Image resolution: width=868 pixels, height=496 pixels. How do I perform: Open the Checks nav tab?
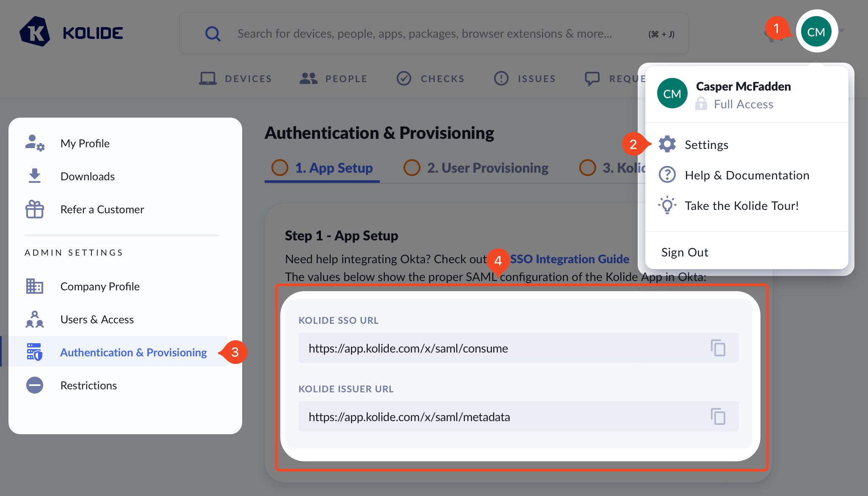click(430, 79)
